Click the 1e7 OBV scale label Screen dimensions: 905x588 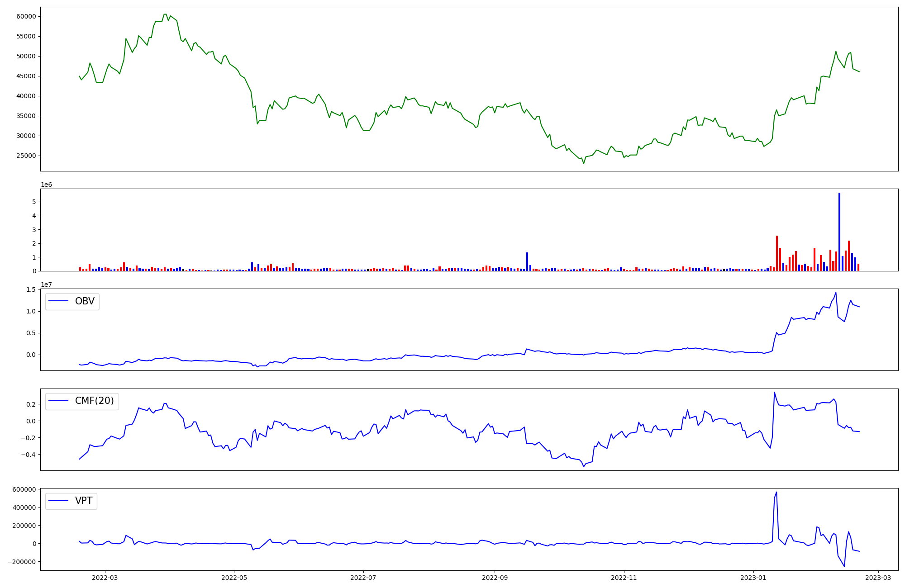[x=46, y=285]
